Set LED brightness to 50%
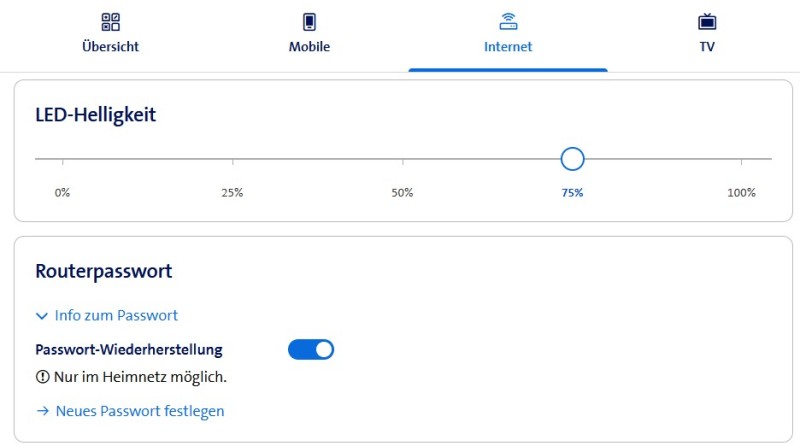This screenshot has height=446, width=800. pyautogui.click(x=403, y=159)
